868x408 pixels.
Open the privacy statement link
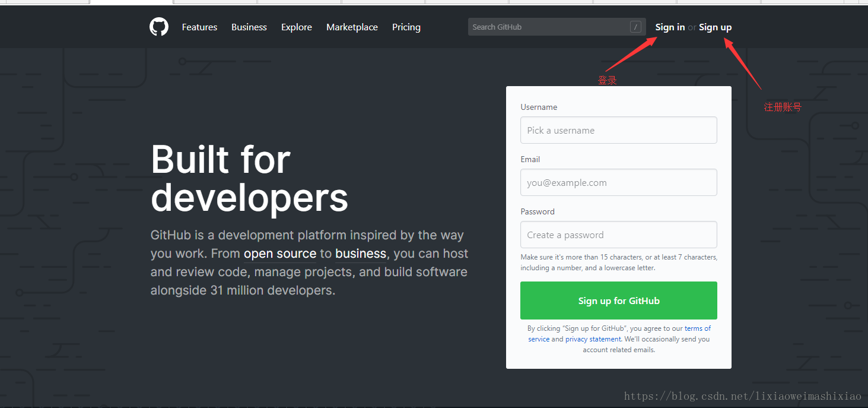click(593, 339)
